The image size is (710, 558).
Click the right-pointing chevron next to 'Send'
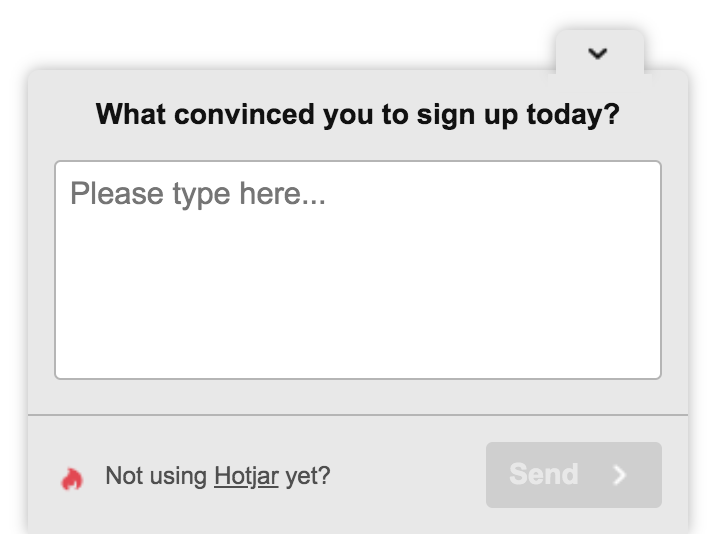619,475
